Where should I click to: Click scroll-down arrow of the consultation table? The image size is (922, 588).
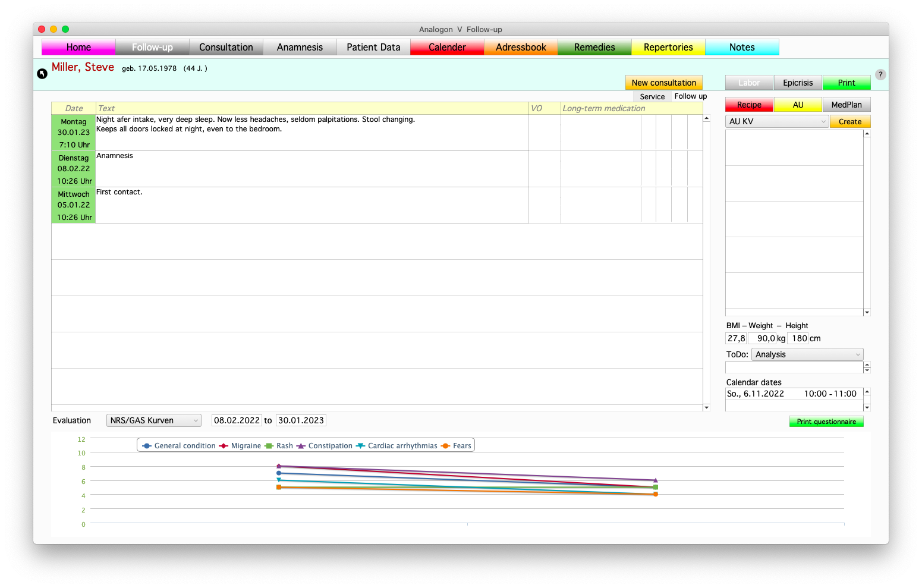pyautogui.click(x=706, y=407)
